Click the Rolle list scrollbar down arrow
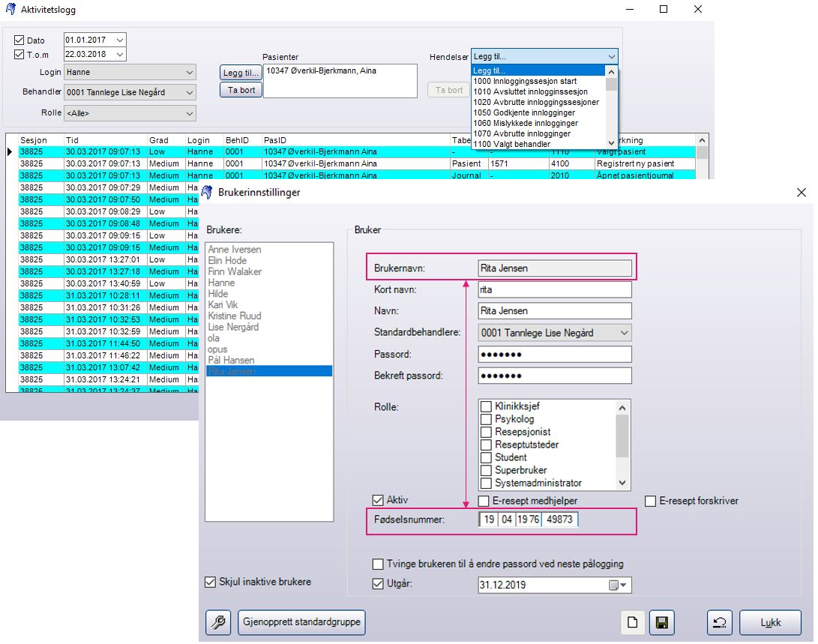Viewport: 818px width, 644px height. coord(622,483)
